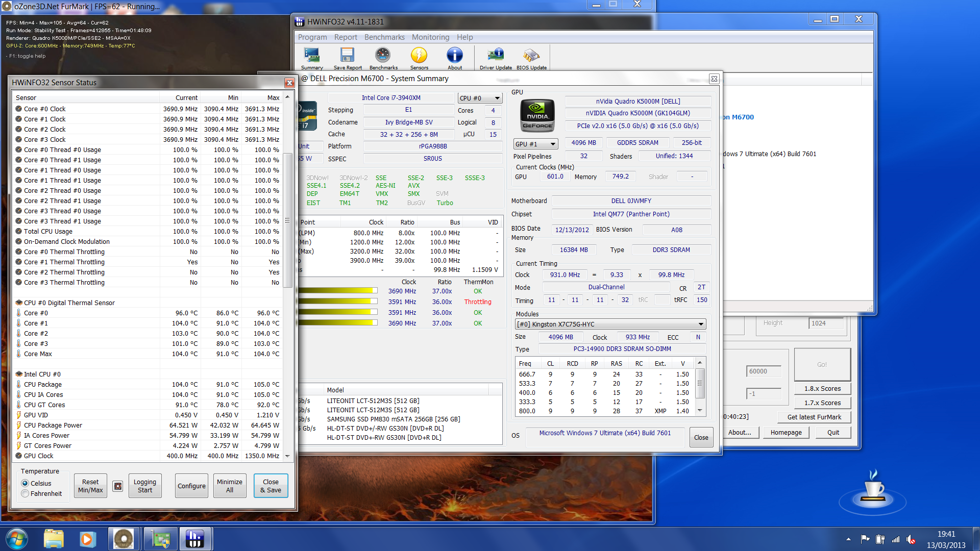Viewport: 980px width, 551px height.
Task: Click the Logging Start button
Action: click(x=145, y=486)
